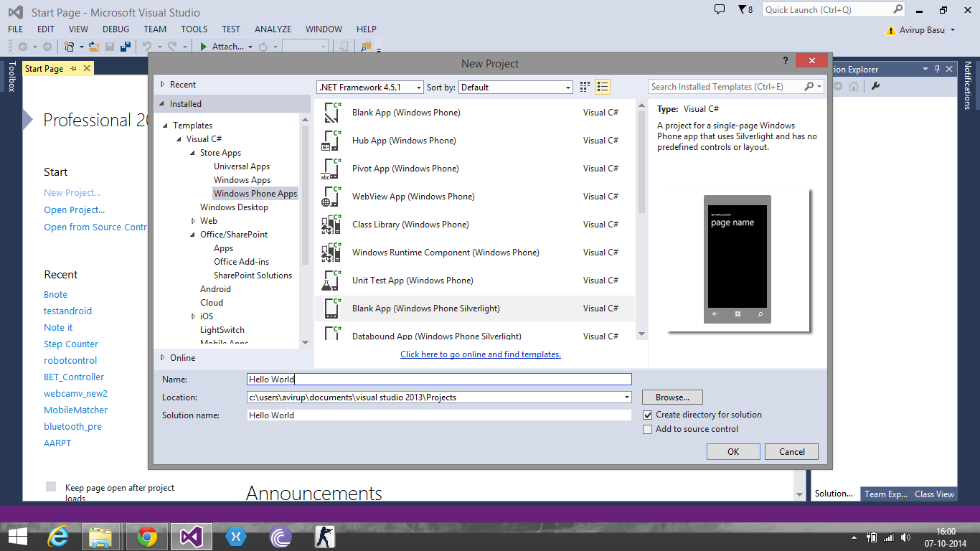The image size is (980, 551).
Task: Click the account warning icon beside Avirup Basu
Action: coord(892,30)
